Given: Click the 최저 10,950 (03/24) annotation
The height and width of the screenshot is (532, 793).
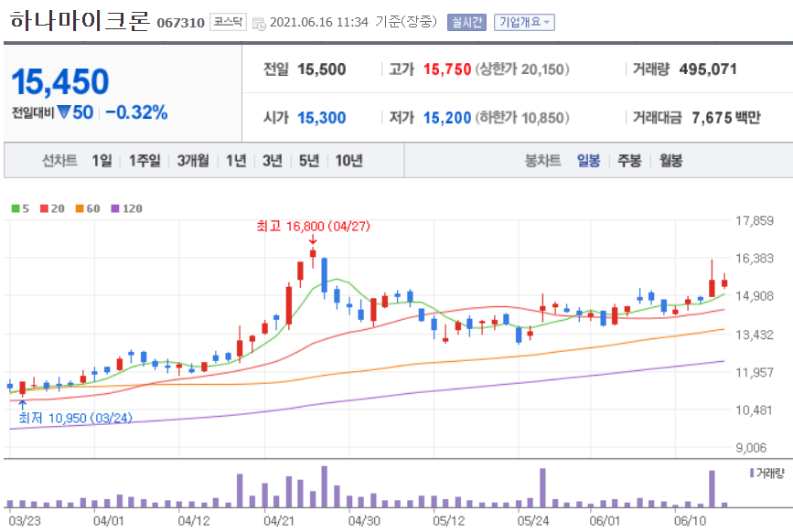Looking at the screenshot, I should (x=75, y=418).
